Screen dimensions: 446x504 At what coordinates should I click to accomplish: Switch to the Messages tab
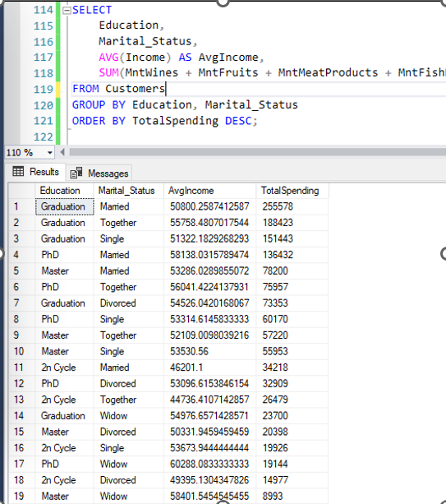(x=99, y=173)
